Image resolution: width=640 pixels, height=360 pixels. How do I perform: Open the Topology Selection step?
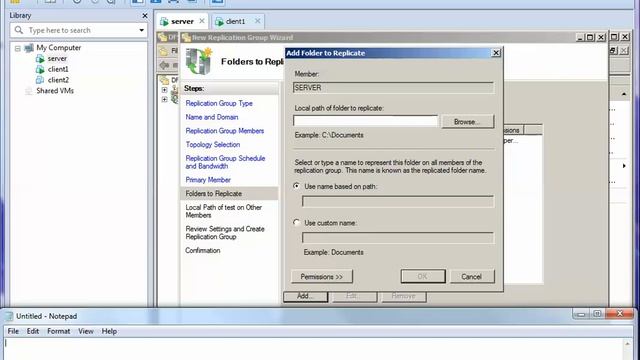[213, 144]
